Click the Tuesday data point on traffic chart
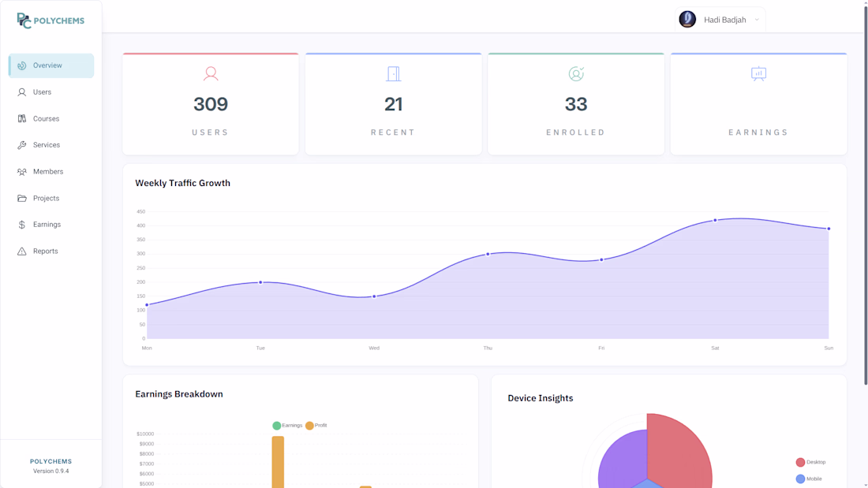Screen dimensions: 868x488 [260, 282]
